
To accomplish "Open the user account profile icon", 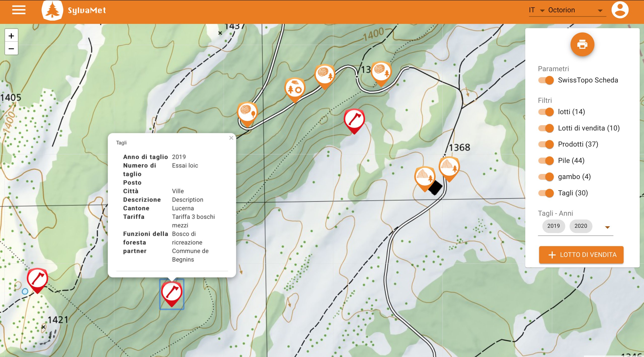I will coord(620,10).
